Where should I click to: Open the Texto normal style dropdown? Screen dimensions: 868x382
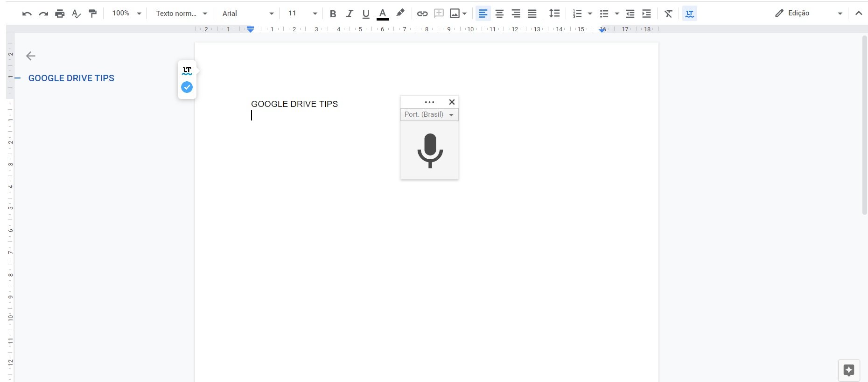[x=181, y=14]
